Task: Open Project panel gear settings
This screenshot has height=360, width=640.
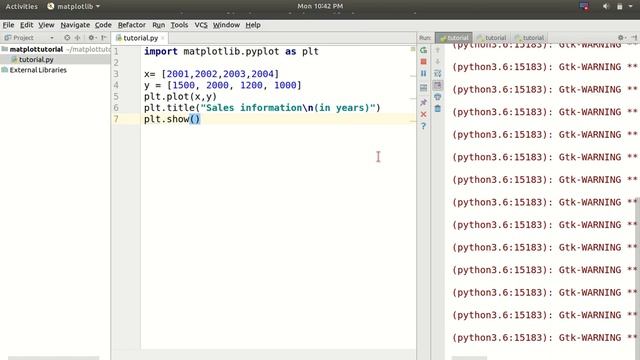Action: [x=92, y=38]
